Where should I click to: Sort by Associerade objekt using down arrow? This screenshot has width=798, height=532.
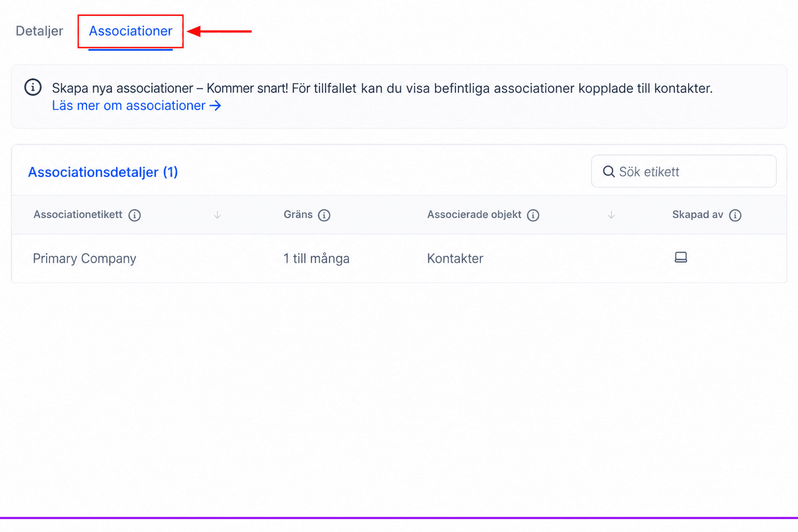click(x=611, y=215)
